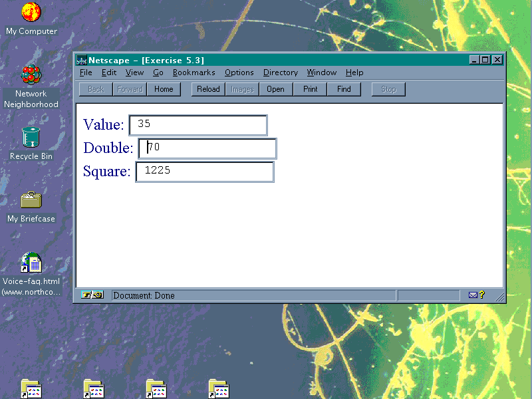Open the Network Neighborhood icon
This screenshot has width=532, height=399.
31,74
